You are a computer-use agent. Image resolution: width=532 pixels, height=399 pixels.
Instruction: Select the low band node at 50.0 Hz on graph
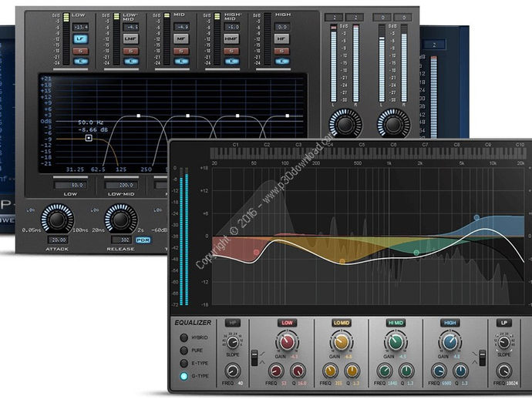point(89,138)
